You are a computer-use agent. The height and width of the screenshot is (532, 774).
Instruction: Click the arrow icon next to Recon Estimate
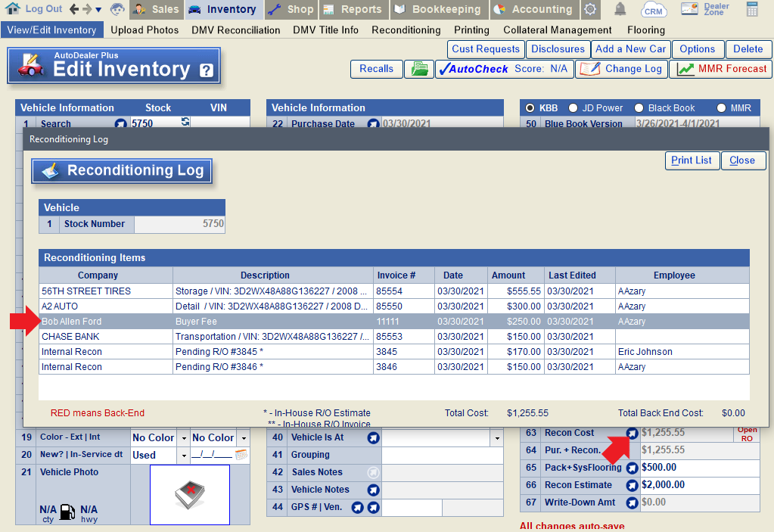632,485
